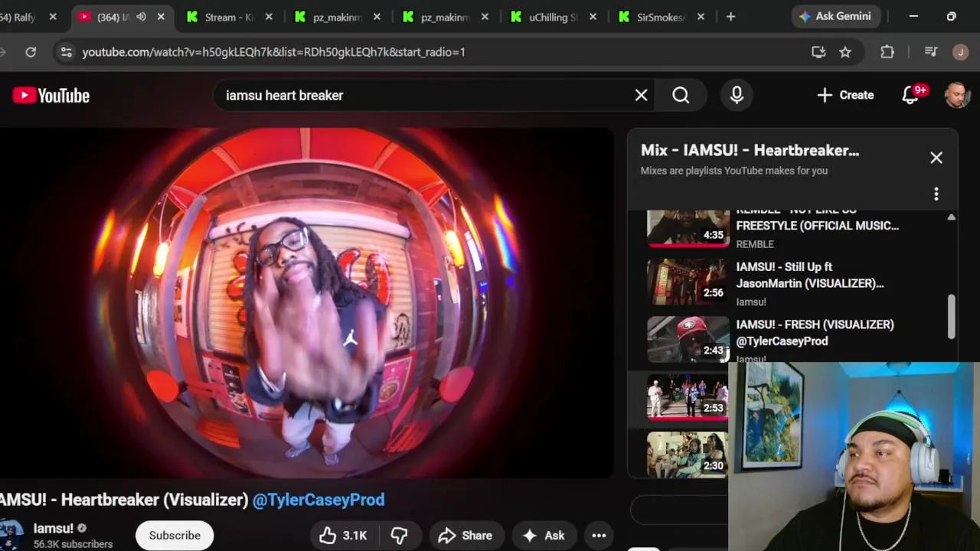Image resolution: width=980 pixels, height=551 pixels.
Task: Close the playing YouTube tab
Action: click(161, 17)
